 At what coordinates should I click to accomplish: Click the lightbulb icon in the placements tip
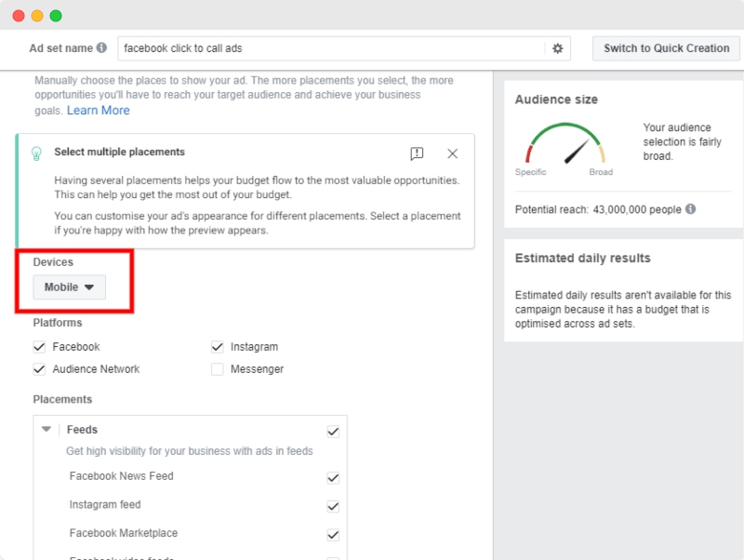[x=35, y=153]
